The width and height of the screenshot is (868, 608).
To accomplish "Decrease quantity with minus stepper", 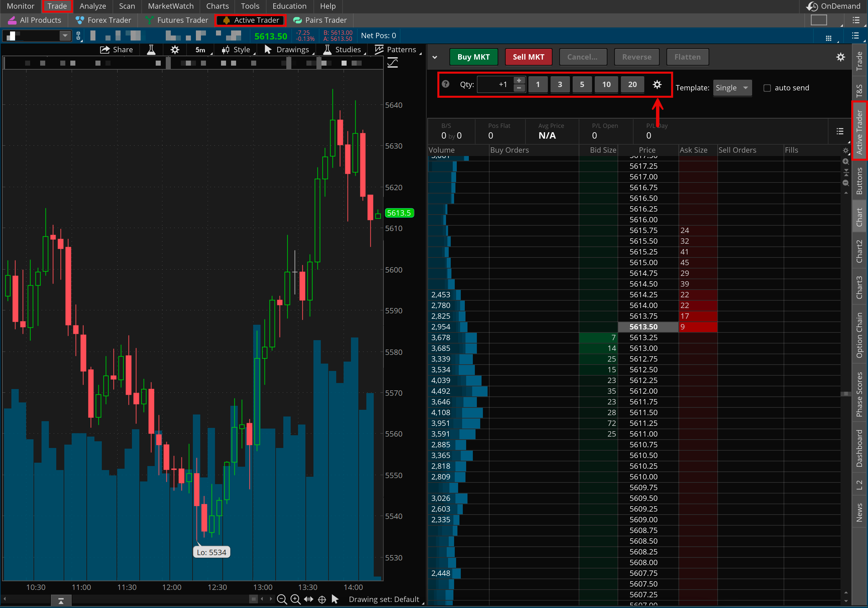I will pyautogui.click(x=519, y=88).
